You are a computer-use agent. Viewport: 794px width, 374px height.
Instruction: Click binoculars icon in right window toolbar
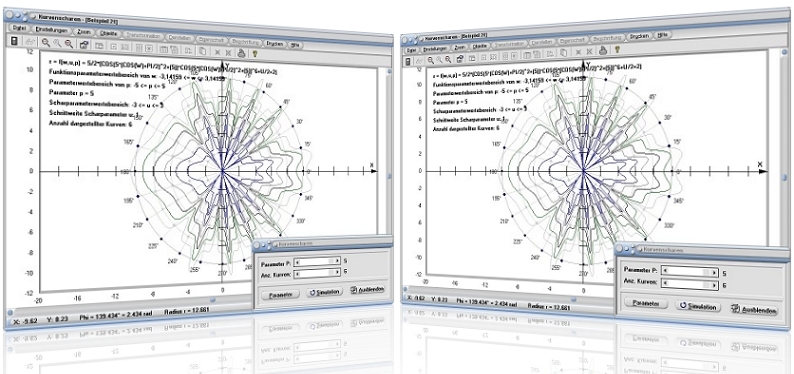click(420, 60)
